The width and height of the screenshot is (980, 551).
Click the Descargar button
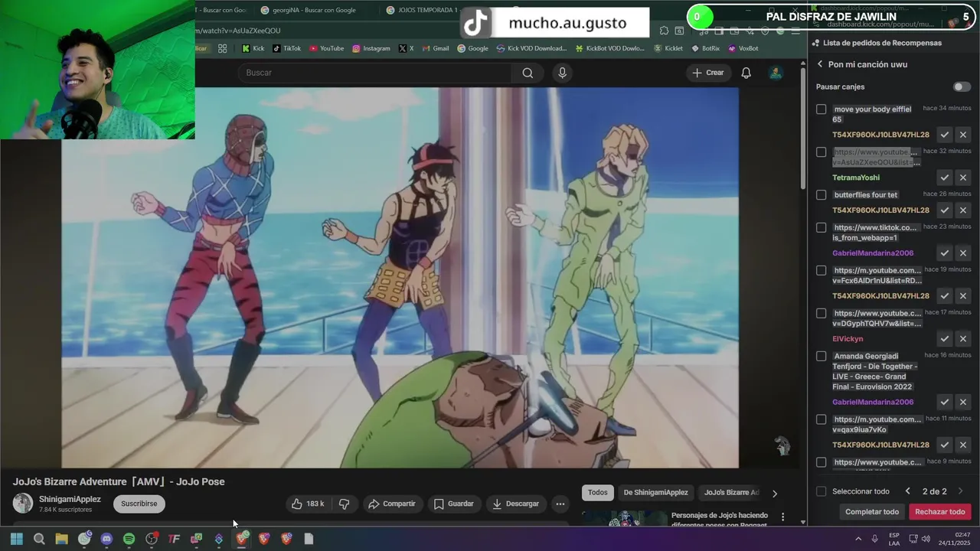(516, 504)
